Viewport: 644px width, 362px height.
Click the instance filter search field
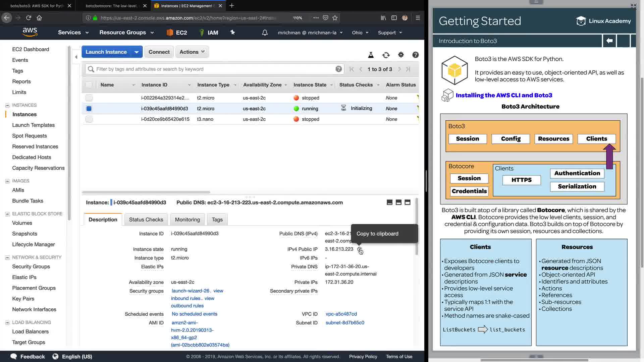215,69
